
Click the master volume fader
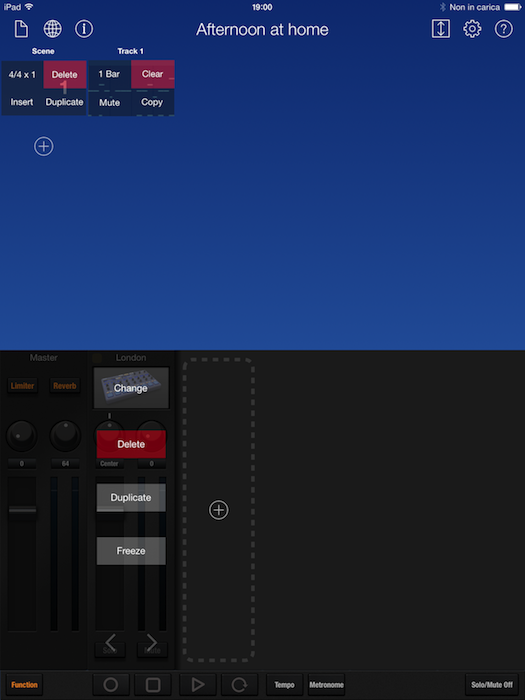click(22, 510)
